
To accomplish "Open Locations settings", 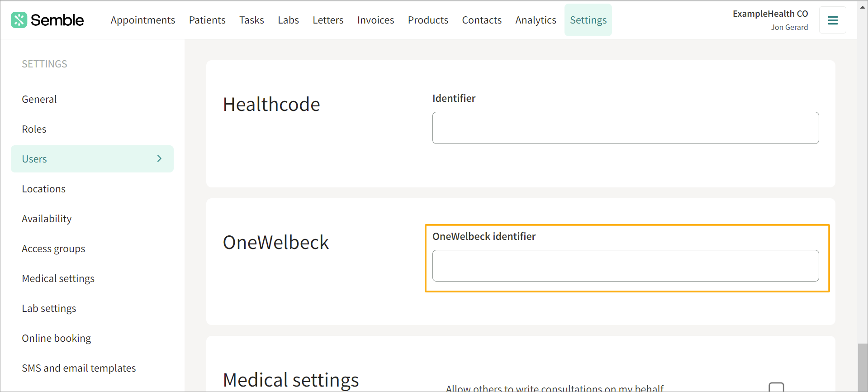I will (44, 189).
